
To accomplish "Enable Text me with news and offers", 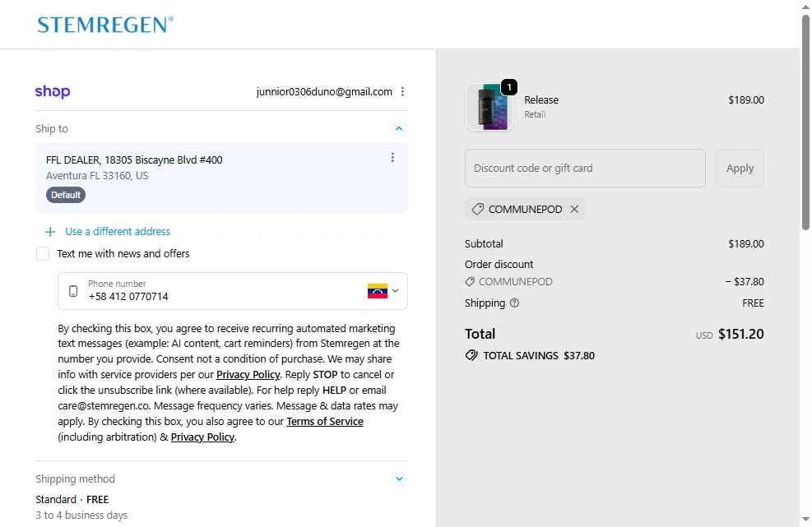I will coord(43,254).
